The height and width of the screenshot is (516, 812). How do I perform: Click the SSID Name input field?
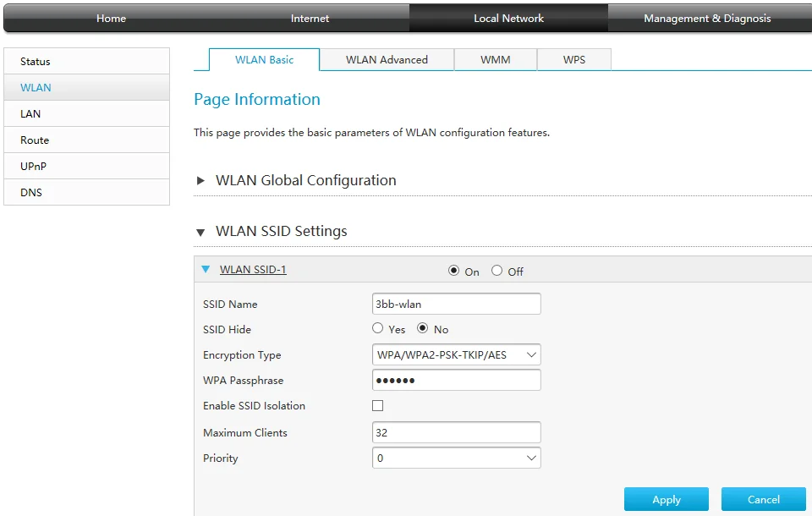(456, 304)
